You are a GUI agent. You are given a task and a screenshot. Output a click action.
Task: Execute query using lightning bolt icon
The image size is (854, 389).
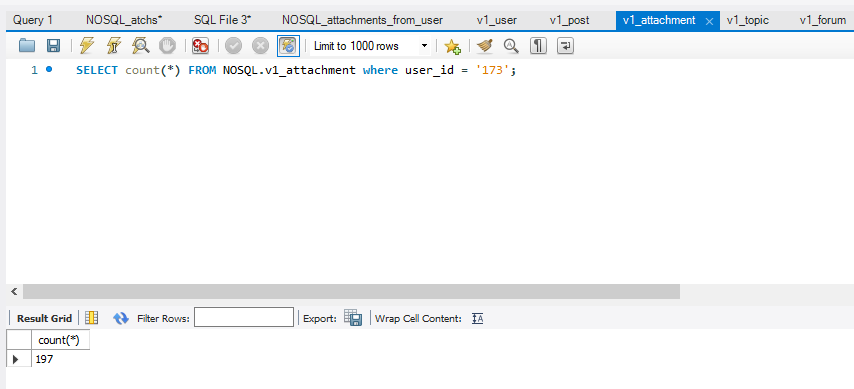coord(87,46)
